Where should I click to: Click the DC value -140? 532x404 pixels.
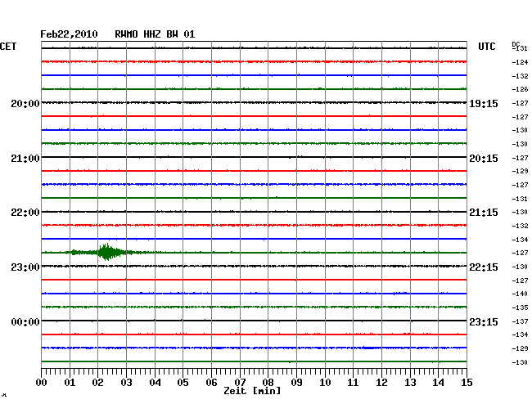[520, 294]
